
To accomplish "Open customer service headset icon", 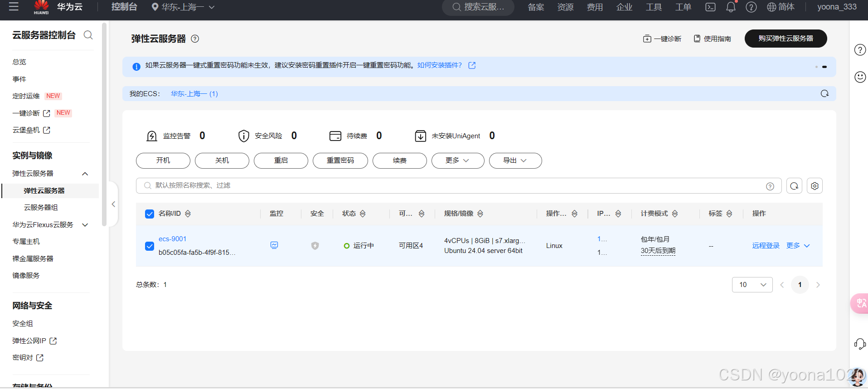I will [x=860, y=344].
